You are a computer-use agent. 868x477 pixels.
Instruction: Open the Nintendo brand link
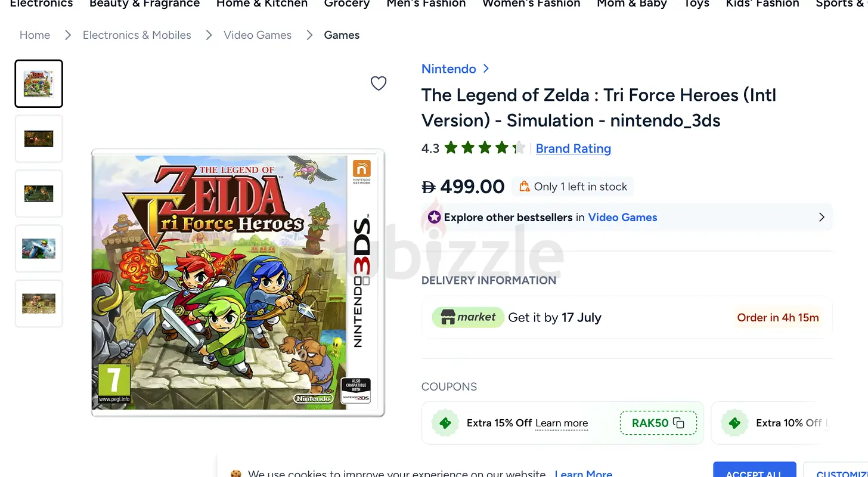(x=449, y=69)
